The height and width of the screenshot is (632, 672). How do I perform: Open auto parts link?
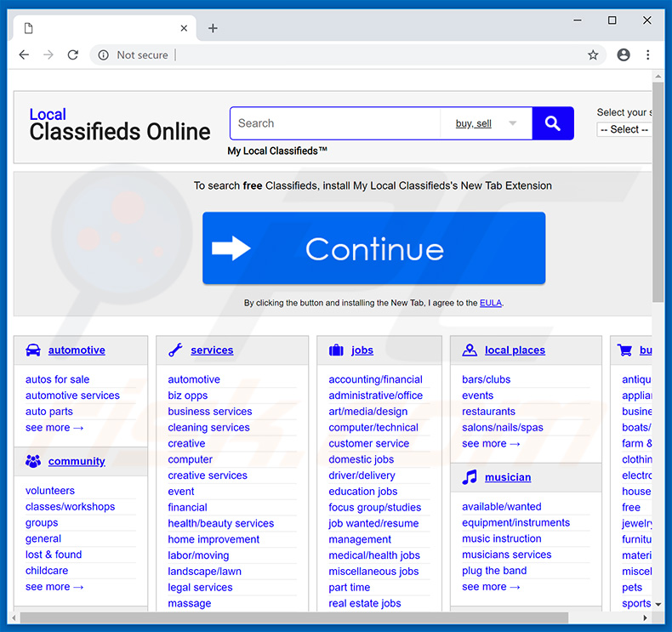coord(49,412)
